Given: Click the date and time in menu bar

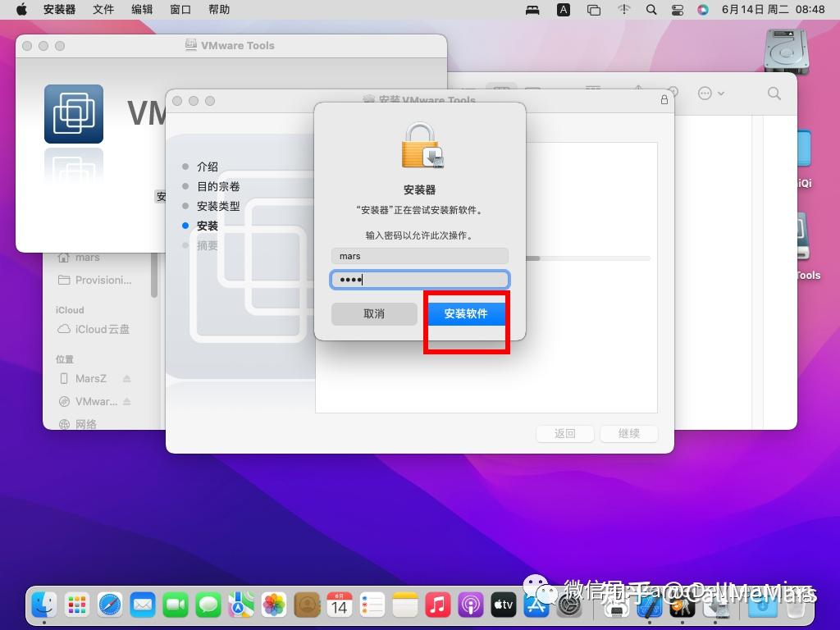Looking at the screenshot, I should 773,10.
